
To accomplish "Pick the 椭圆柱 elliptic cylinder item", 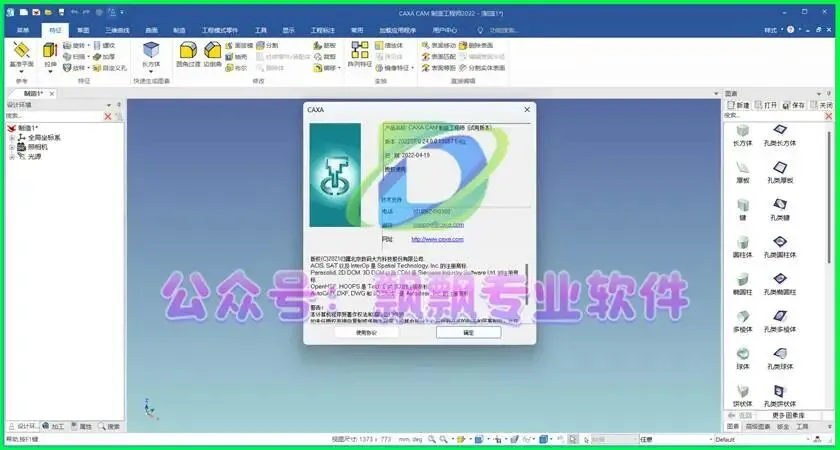I will [742, 284].
